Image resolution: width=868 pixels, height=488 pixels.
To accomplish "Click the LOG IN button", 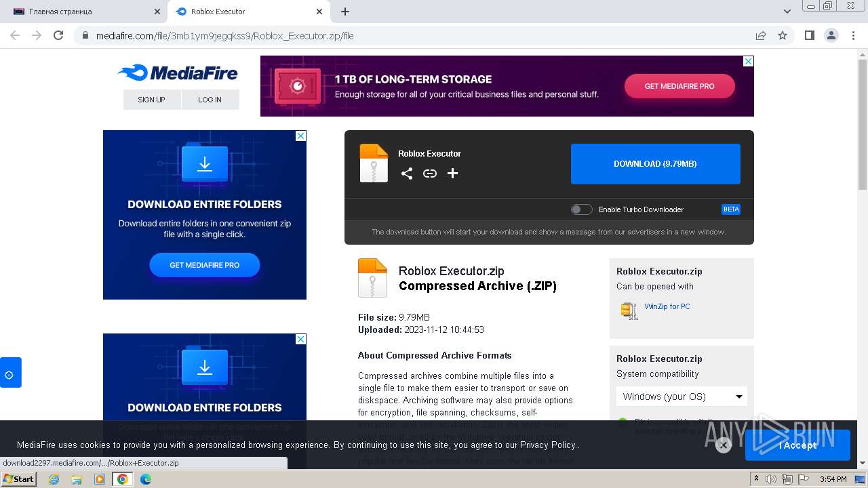I will 210,100.
